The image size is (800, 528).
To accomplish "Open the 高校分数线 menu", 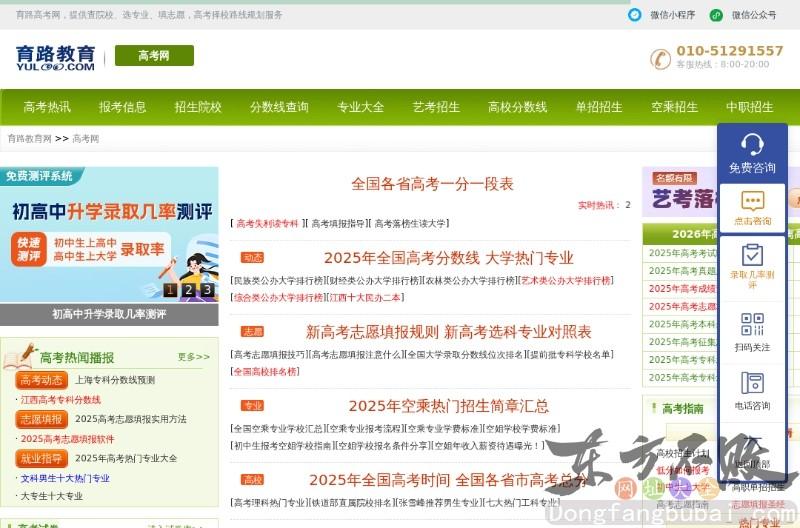I will click(517, 107).
